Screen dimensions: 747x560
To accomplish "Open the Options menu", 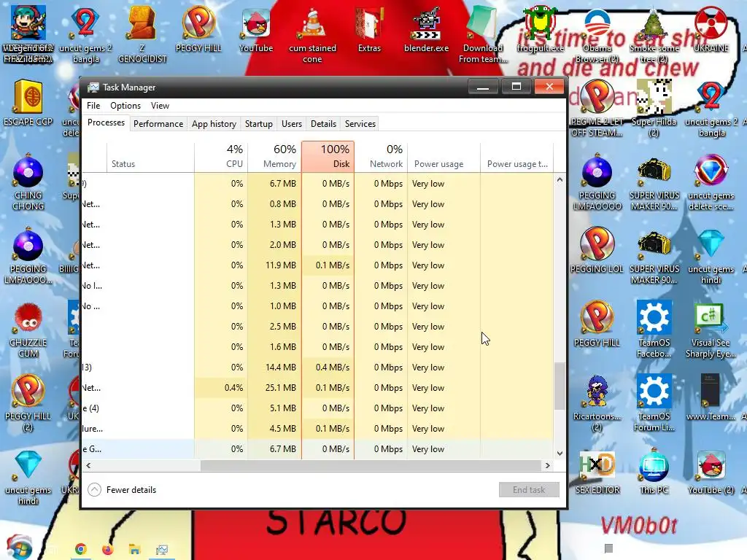I will coord(125,106).
